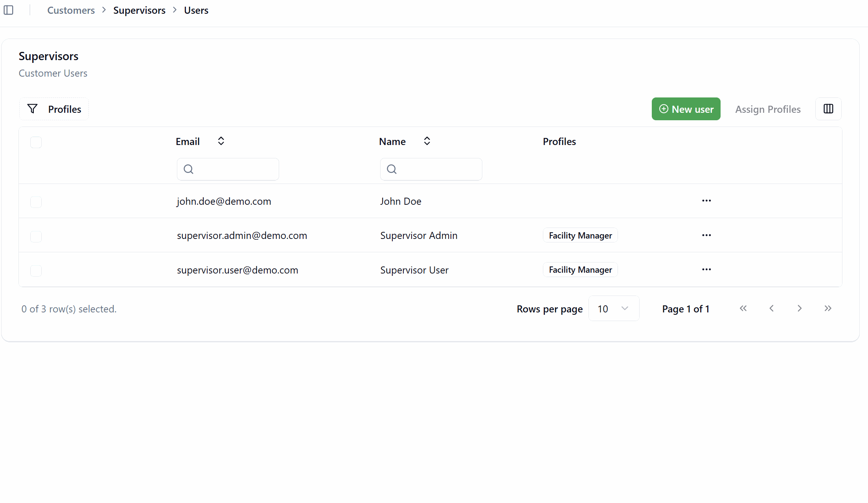Select the john.doe@demo.com row checkbox
The height and width of the screenshot is (503, 868).
tap(36, 202)
